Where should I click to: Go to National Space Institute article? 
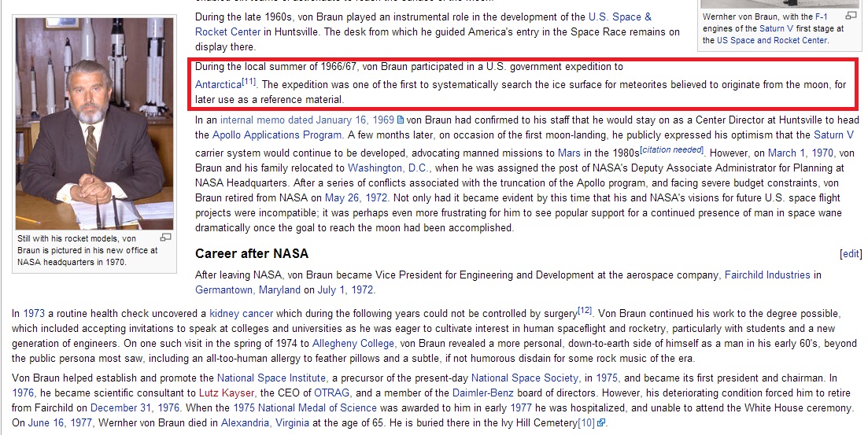click(x=271, y=378)
